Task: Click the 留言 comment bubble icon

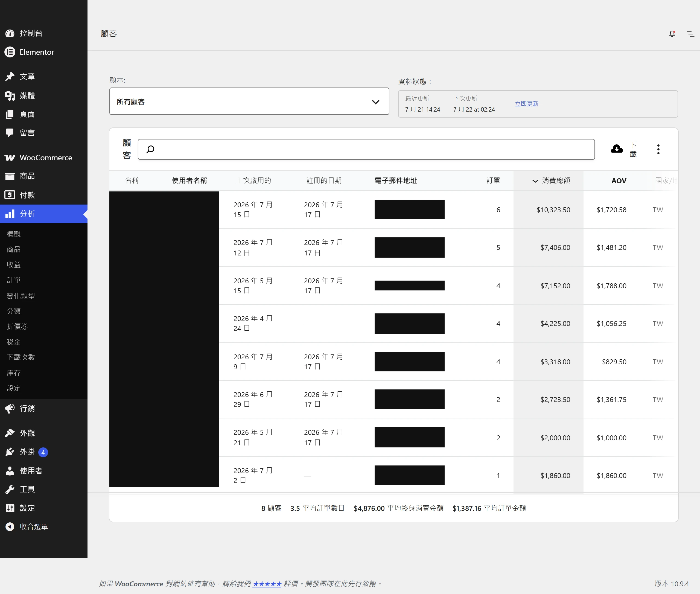Action: (x=10, y=133)
